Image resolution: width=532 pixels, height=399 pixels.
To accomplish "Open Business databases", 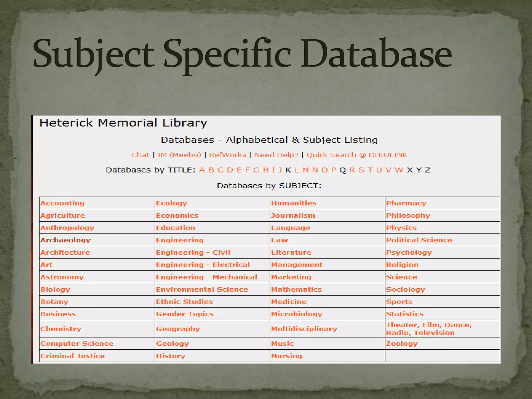I will click(58, 314).
